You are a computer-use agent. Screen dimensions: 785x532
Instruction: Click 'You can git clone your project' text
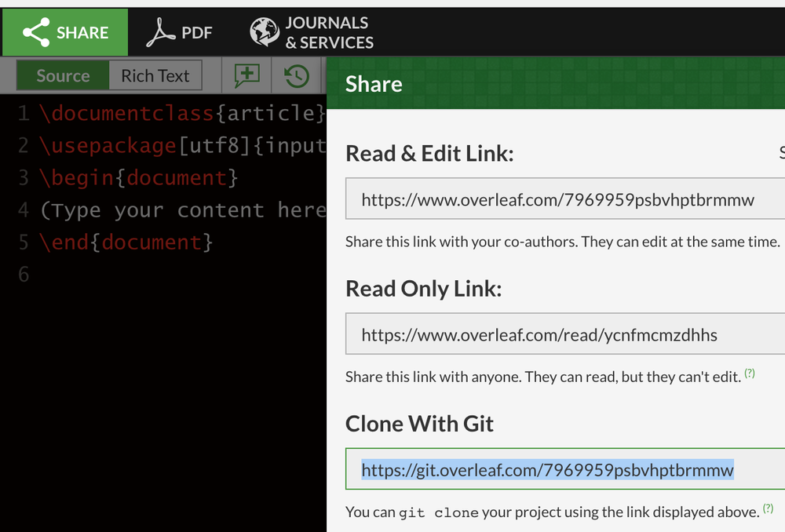552,512
